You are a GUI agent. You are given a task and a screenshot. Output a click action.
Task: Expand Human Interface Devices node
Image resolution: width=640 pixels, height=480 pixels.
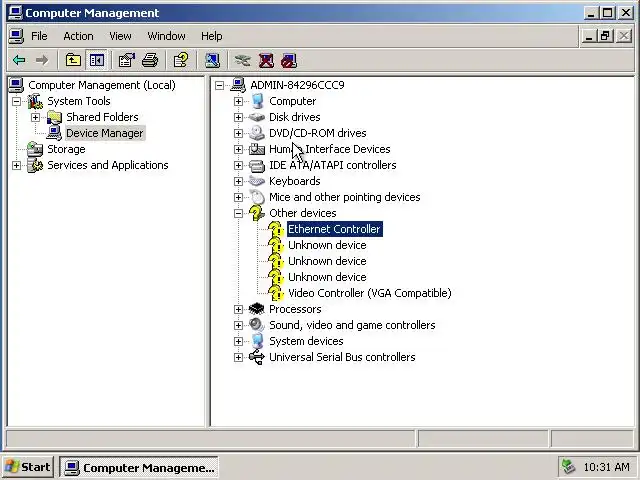tap(238, 149)
